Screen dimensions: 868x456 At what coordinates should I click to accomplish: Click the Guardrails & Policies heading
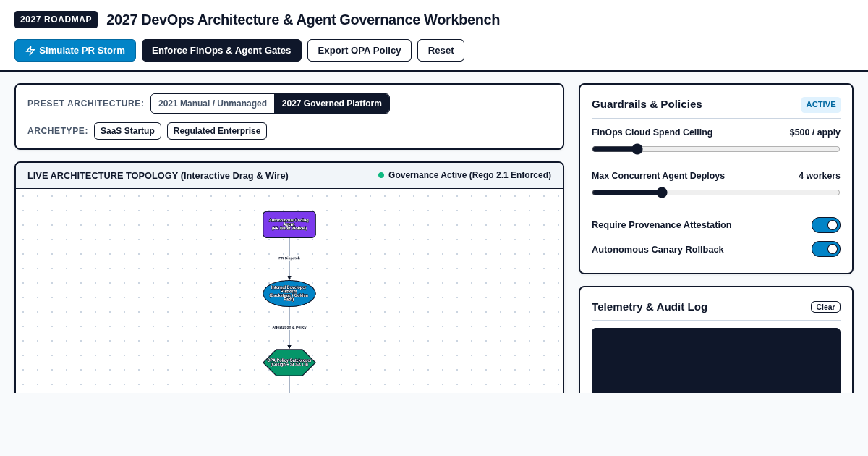point(647,104)
